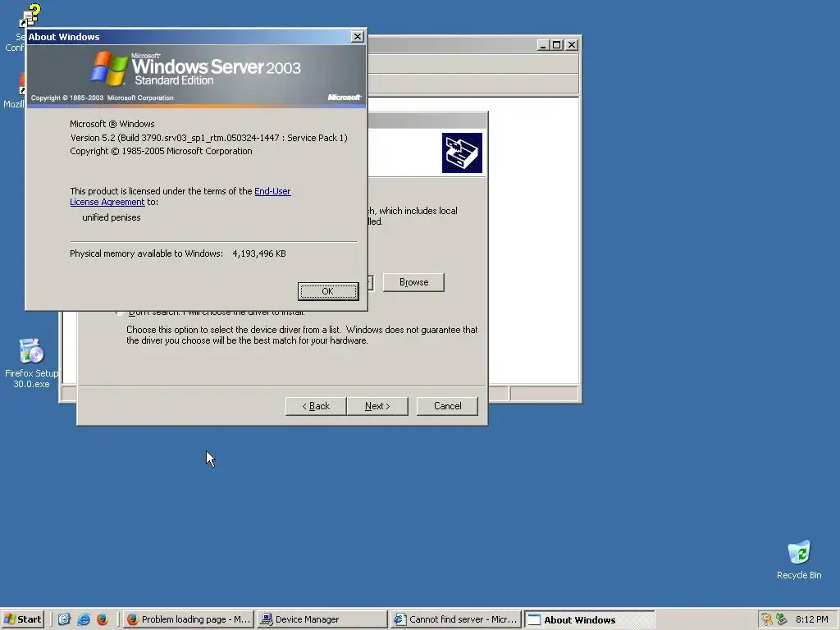Viewport: 840px width, 630px height.
Task: Close the About Windows dialog
Action: coord(358,36)
